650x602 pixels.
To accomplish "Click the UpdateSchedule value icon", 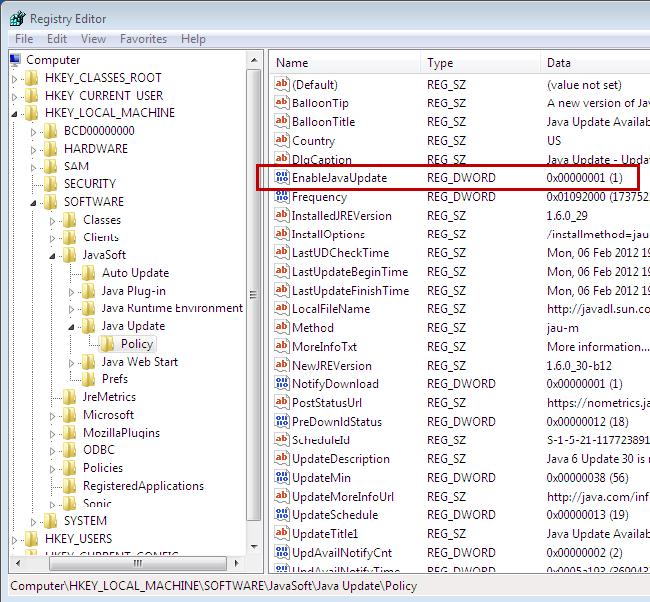I will [x=282, y=515].
